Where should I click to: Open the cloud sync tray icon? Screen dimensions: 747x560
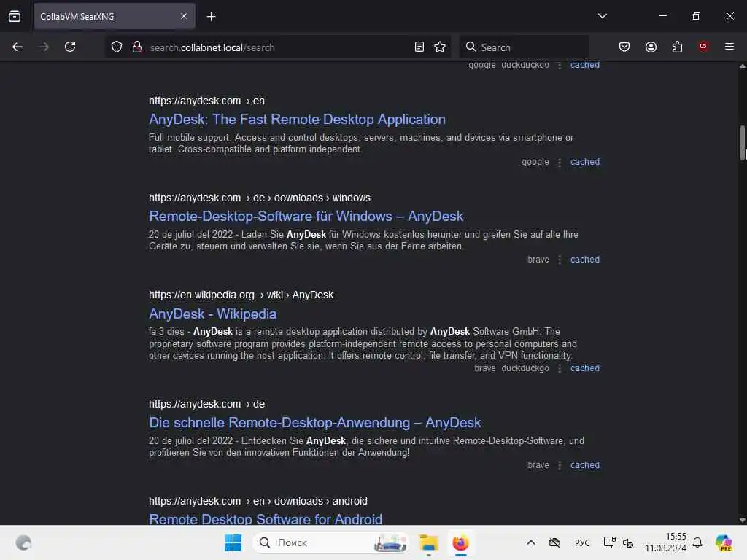coord(554,542)
